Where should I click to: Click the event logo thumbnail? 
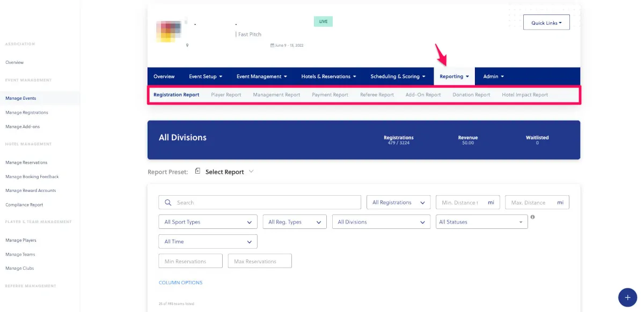[168, 32]
